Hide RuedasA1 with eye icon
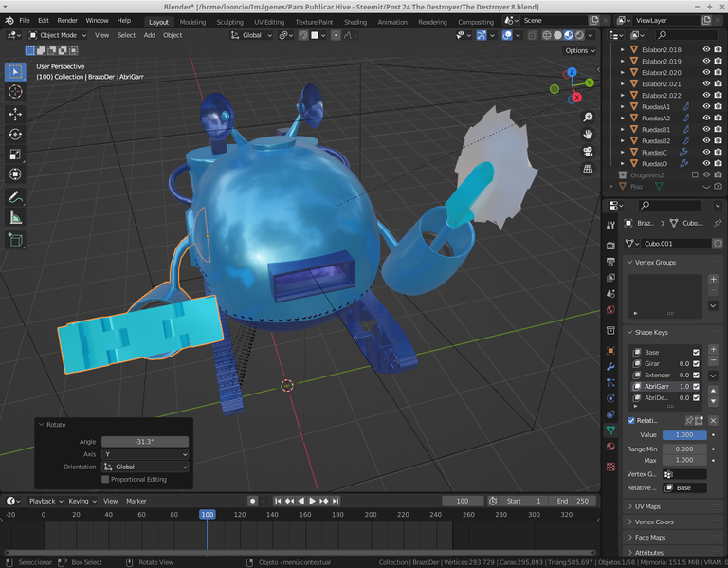The height and width of the screenshot is (568, 728). 706,106
